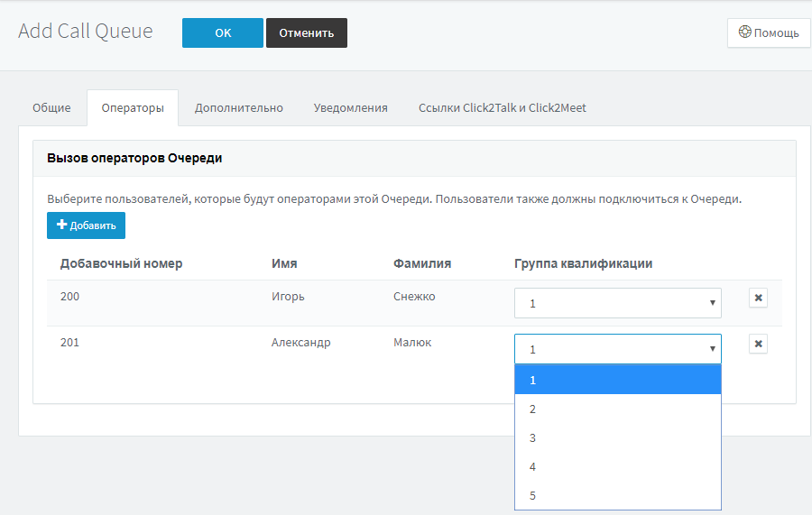
Task: Click the Добавочный номер column header
Action: (x=121, y=263)
